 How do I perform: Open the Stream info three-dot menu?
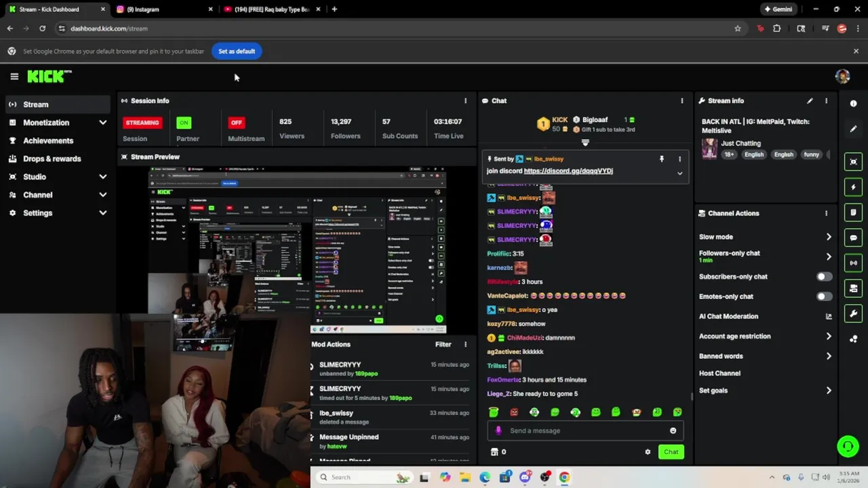tap(826, 101)
